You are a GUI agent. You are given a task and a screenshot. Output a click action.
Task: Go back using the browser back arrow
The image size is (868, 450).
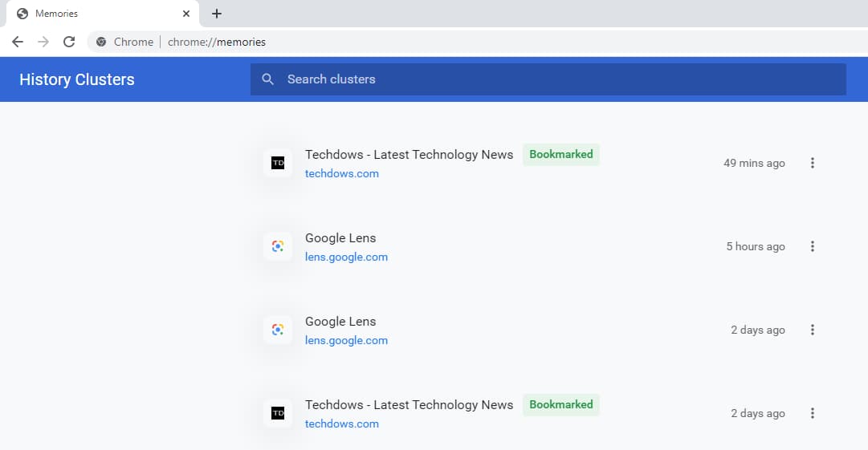click(x=18, y=42)
